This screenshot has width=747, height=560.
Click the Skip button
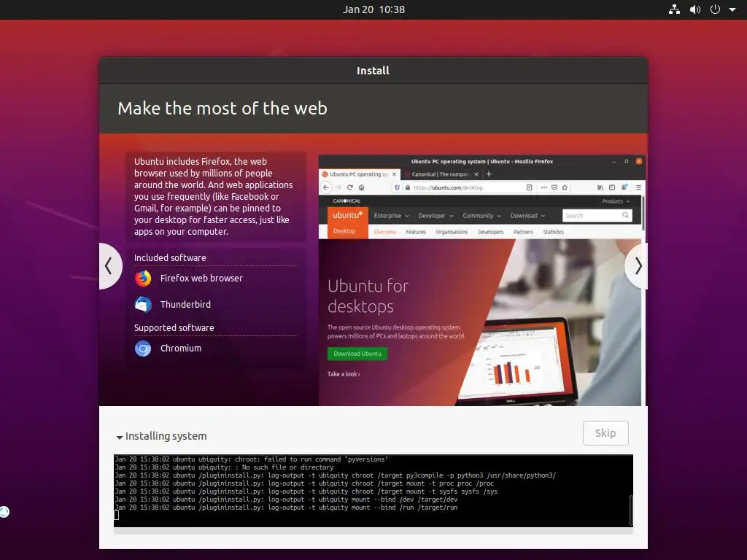point(605,433)
